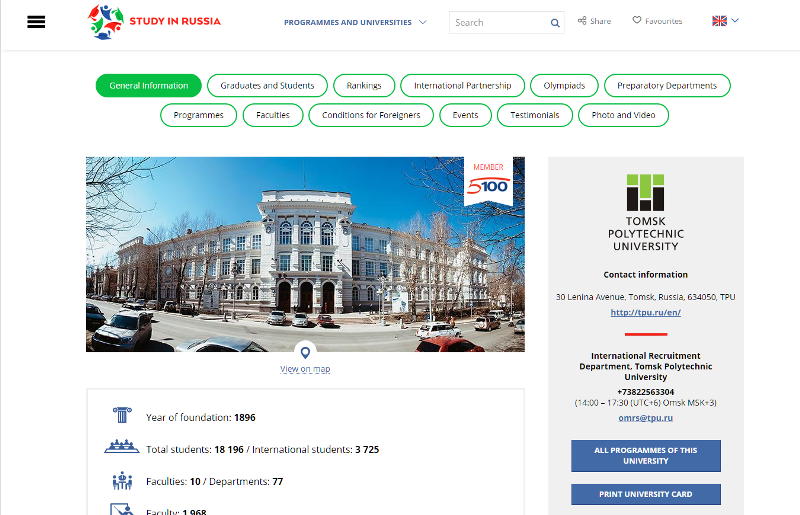800x515 pixels.
Task: Click the phone number +73822563304
Action: [x=645, y=392]
